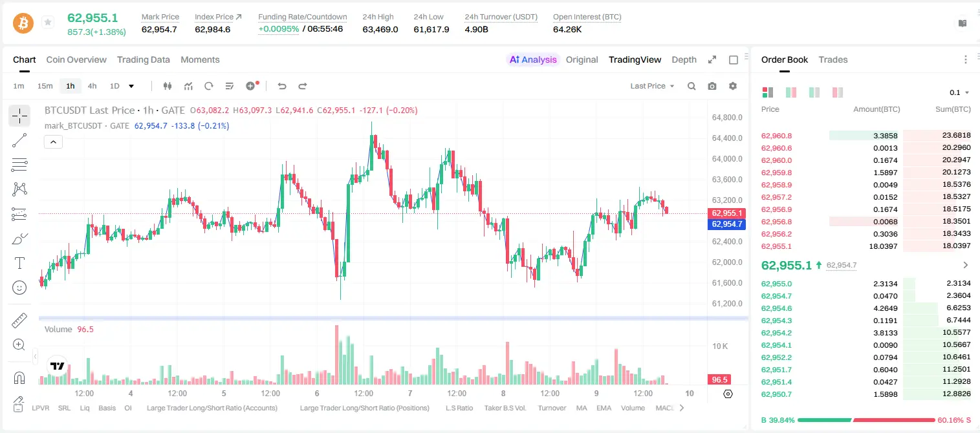Switch to the Trades tab
Screen dimensions: 980x433
tap(833, 59)
